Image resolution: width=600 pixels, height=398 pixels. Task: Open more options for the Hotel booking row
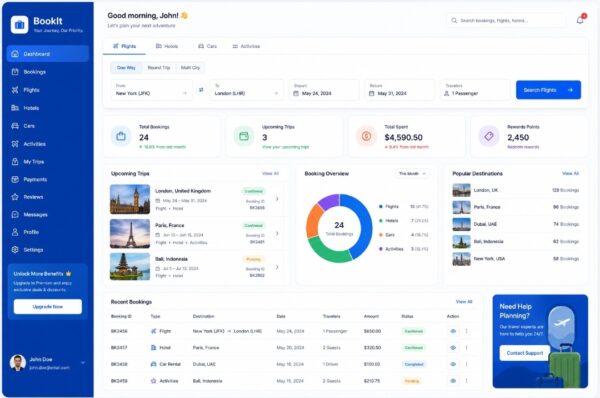point(466,347)
